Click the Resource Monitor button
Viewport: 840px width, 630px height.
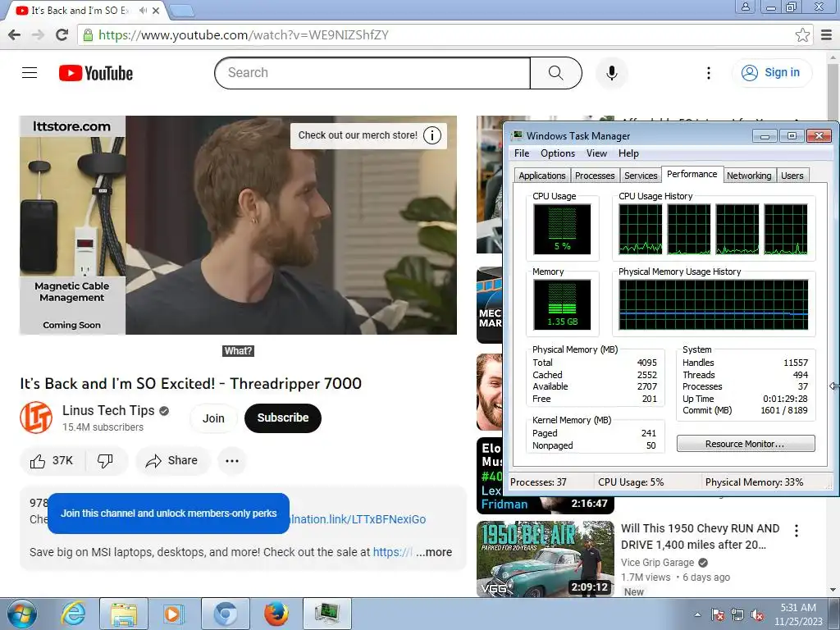[745, 444]
